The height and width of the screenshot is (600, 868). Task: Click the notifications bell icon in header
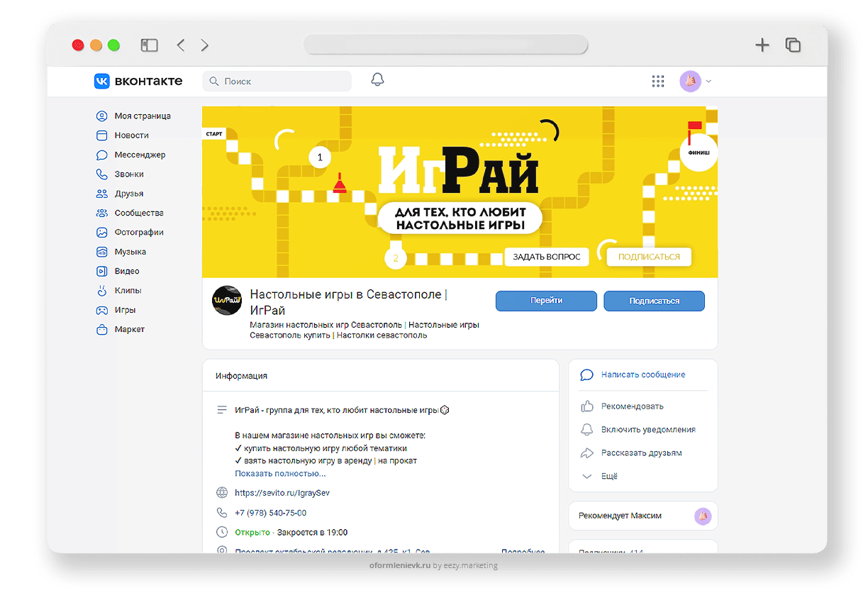(377, 80)
